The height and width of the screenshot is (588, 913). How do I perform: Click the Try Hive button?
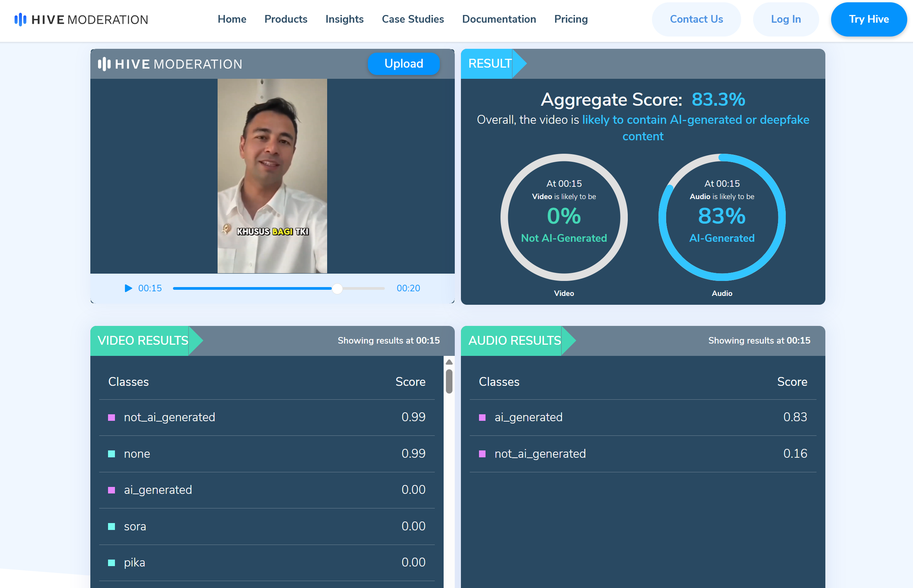click(868, 19)
